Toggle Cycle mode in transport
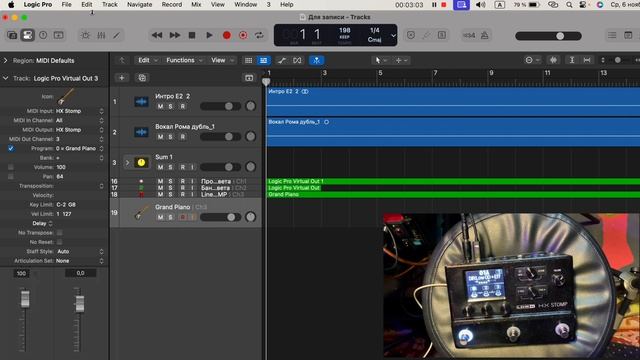This screenshot has width=640, height=360. click(259, 36)
